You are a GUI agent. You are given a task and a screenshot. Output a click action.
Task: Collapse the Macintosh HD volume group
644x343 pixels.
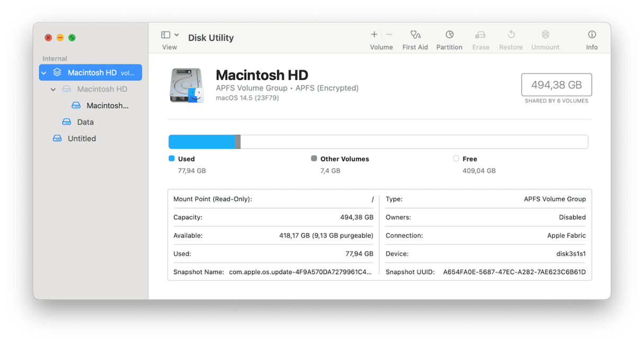pyautogui.click(x=44, y=73)
